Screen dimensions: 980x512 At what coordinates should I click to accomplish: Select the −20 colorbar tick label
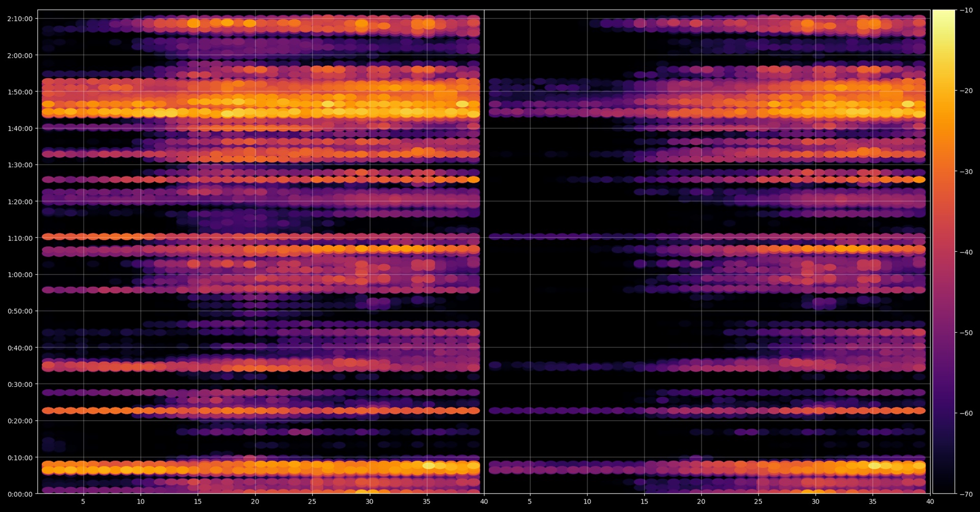(x=966, y=91)
